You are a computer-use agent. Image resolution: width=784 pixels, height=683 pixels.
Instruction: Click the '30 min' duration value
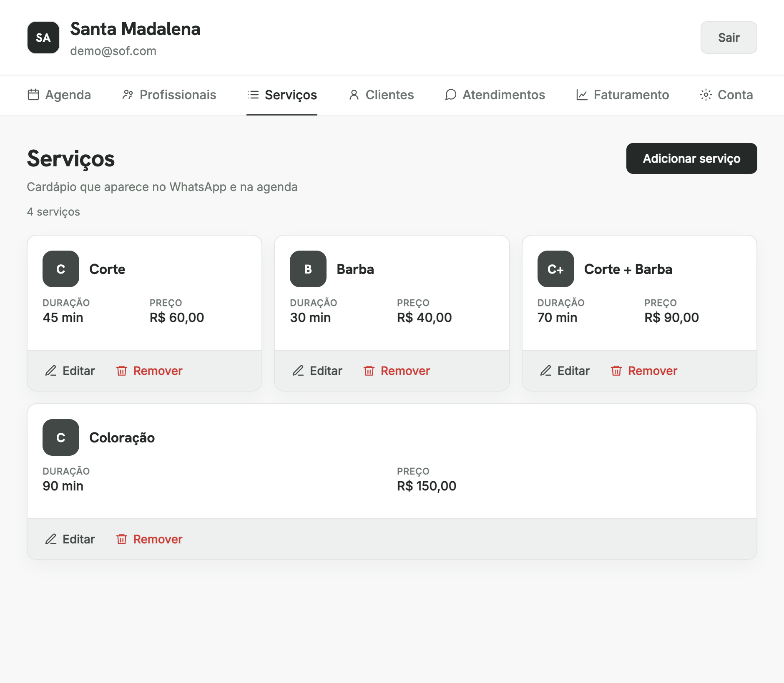310,318
